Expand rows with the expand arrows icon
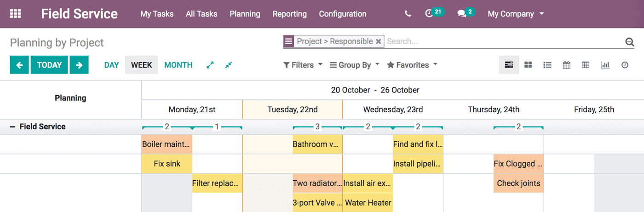Viewport: 644px width, 212px height. (x=210, y=65)
